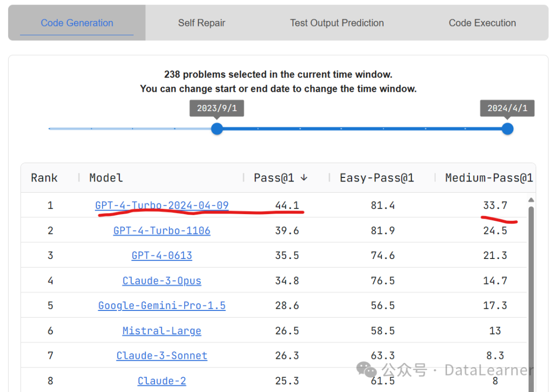Click the table scrollbar up arrow
551x392 pixels.
click(531, 200)
